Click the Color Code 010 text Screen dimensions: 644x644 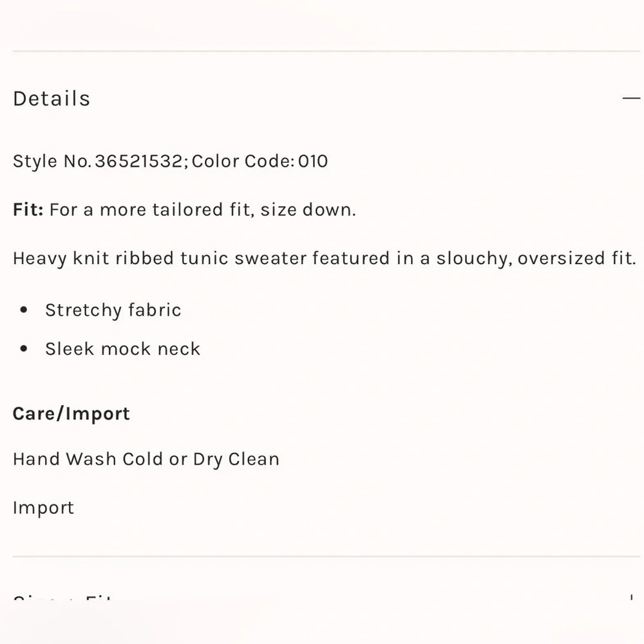[260, 161]
